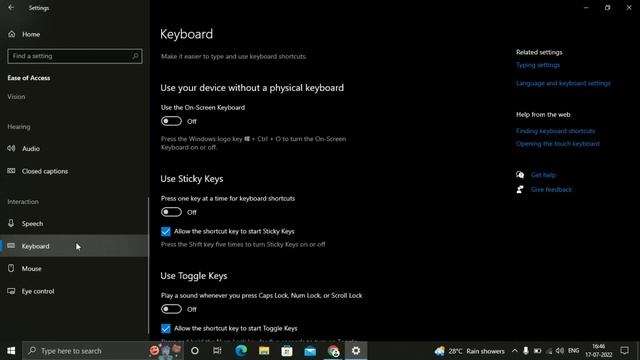
Task: Enable the Sticky Keys toggle
Action: (x=171, y=212)
